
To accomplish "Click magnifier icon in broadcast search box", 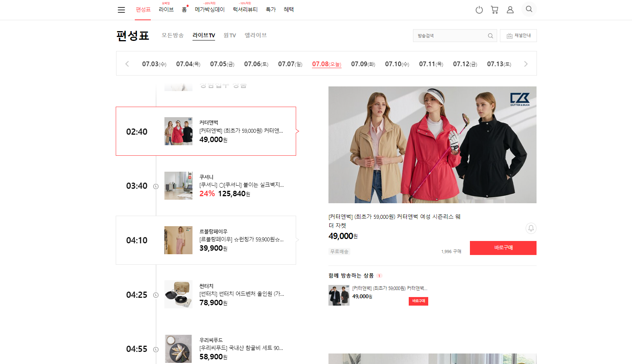I will point(491,36).
